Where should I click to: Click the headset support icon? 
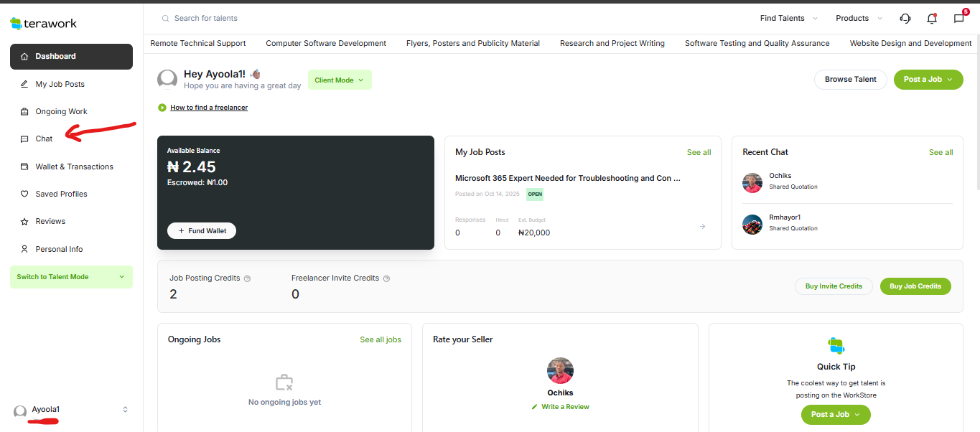pos(905,19)
